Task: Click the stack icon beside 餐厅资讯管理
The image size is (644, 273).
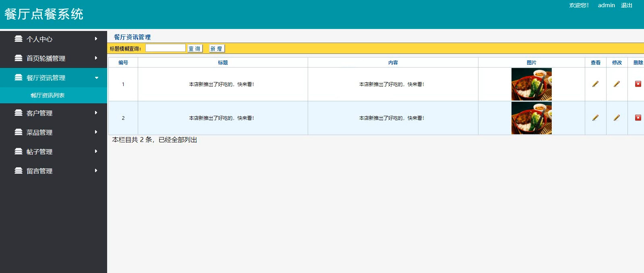Action: 19,77
